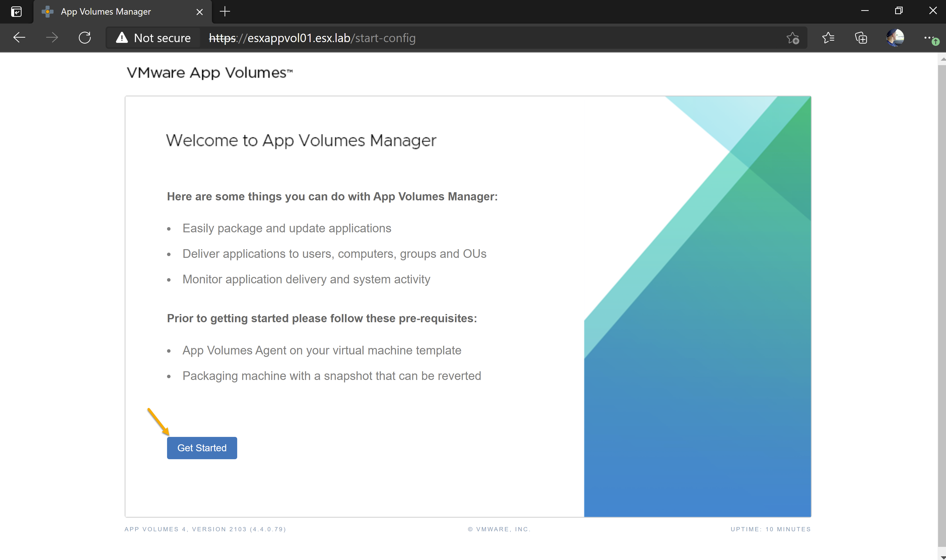The height and width of the screenshot is (560, 946).
Task: Click the browser forward arrow
Action: [x=52, y=38]
